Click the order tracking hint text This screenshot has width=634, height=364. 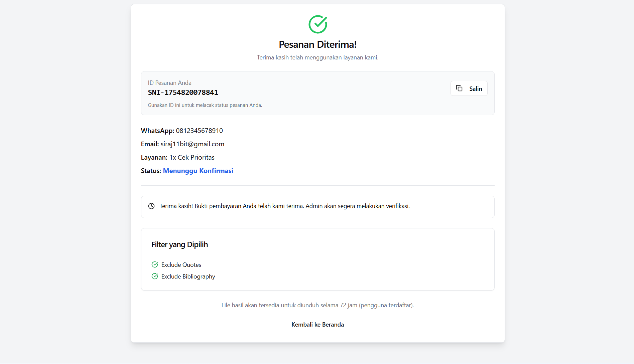coord(205,105)
